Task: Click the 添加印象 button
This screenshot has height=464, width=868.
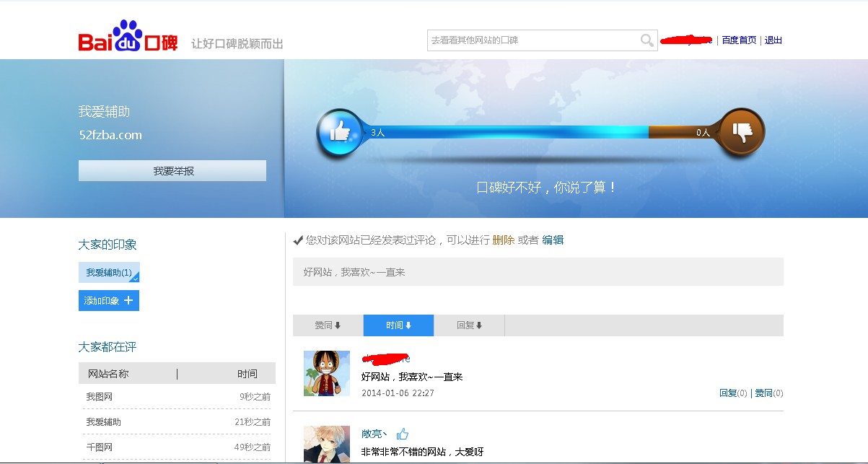Action: point(109,300)
